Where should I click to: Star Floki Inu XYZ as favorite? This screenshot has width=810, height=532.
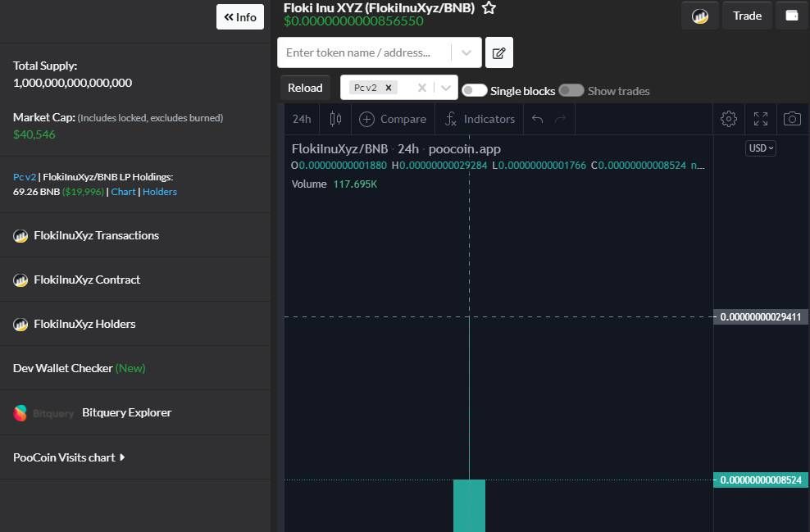point(489,8)
